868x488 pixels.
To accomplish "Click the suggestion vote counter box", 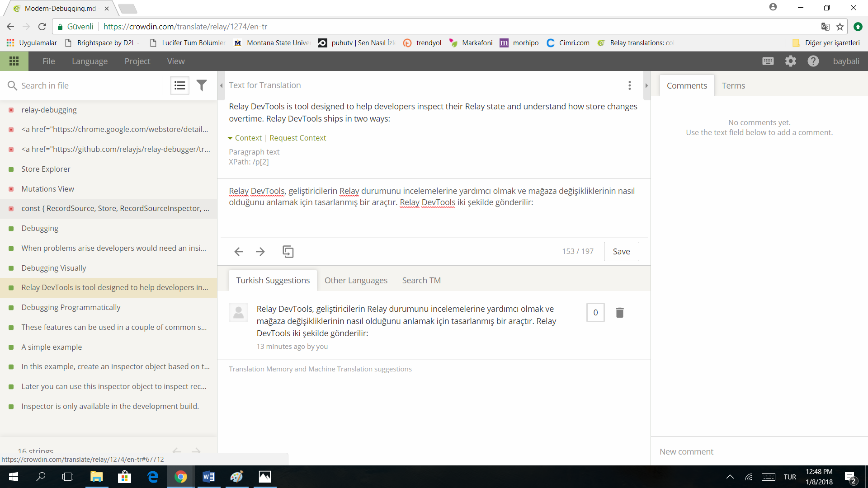I will pos(595,313).
